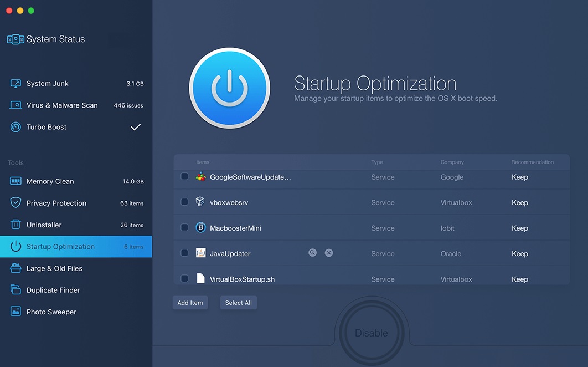Click the Select All button
588x367 pixels.
239,303
